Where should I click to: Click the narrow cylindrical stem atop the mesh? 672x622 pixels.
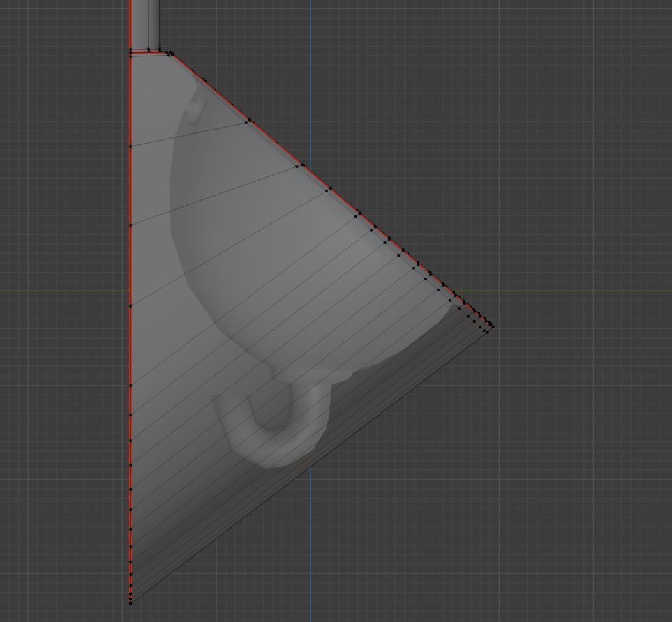145,25
